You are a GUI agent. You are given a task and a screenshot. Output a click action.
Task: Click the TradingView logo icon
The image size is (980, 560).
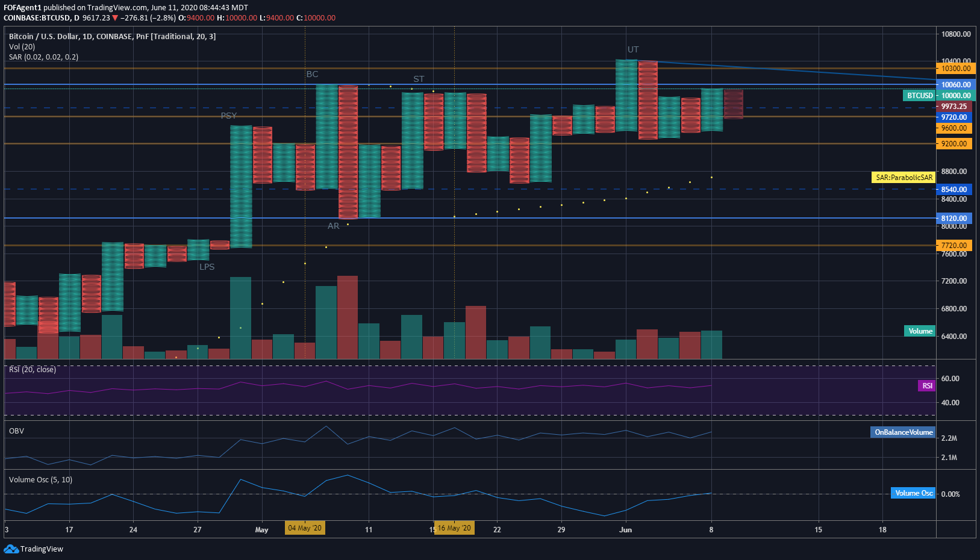[x=11, y=549]
